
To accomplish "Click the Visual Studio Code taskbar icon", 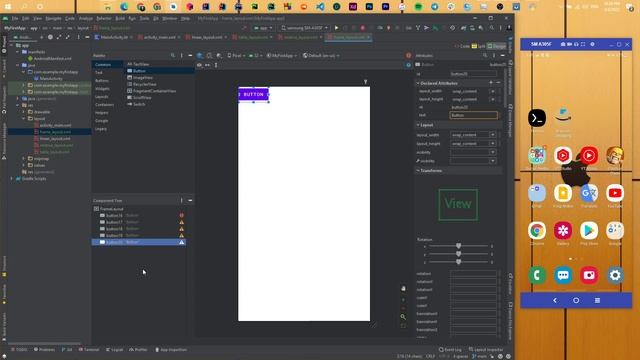I will 320,7.
